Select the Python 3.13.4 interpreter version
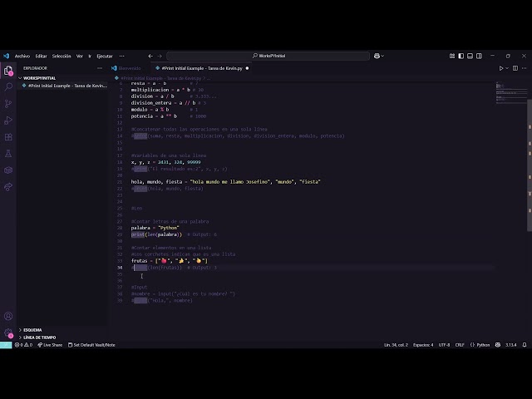Image resolution: width=532 pixels, height=399 pixels. pyautogui.click(x=511, y=345)
